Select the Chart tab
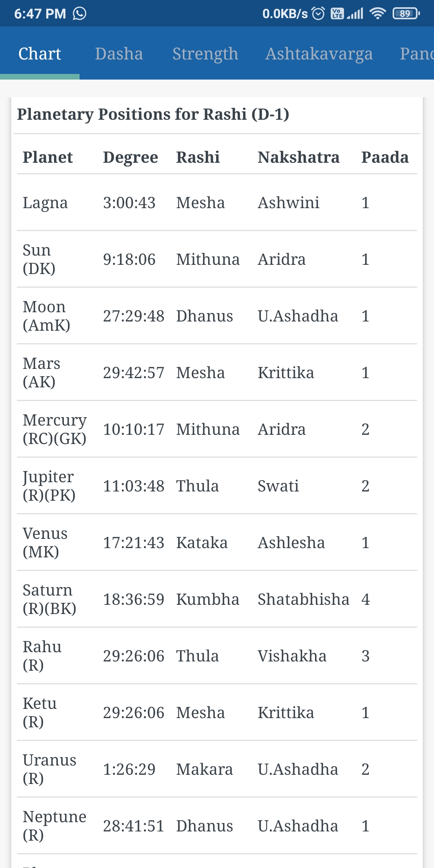 [x=40, y=54]
